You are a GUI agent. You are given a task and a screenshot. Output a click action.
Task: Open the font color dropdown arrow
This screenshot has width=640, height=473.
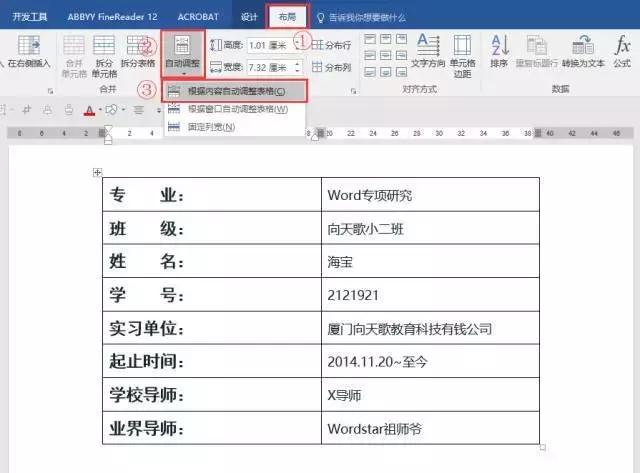100,110
